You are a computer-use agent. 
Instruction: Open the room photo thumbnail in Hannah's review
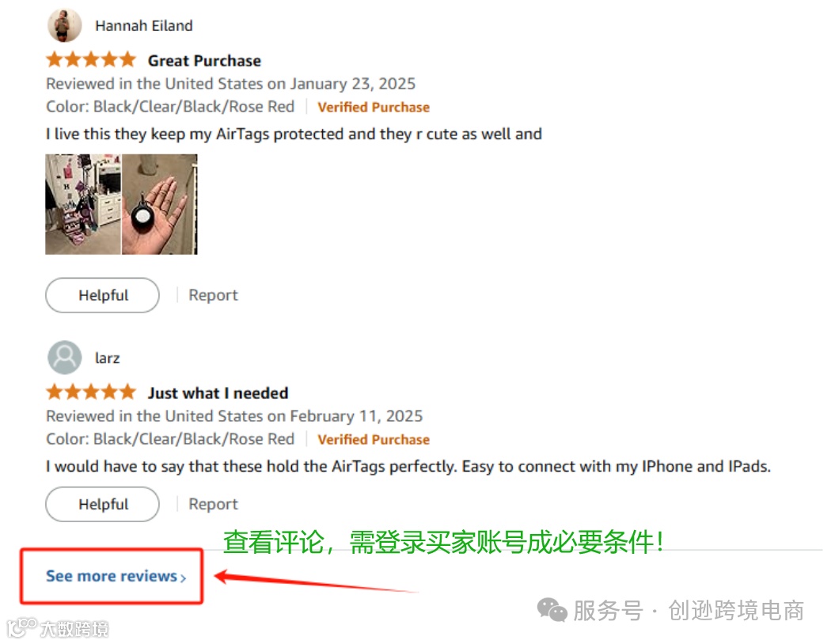(x=83, y=204)
